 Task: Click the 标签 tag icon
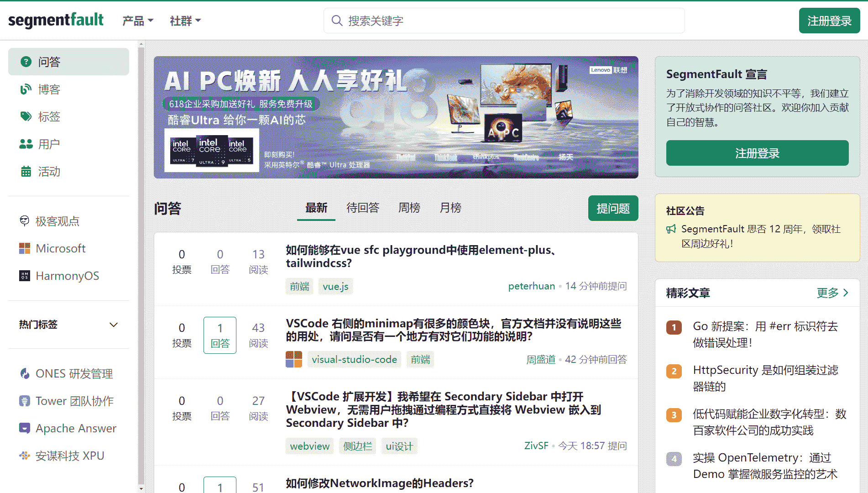pos(26,116)
